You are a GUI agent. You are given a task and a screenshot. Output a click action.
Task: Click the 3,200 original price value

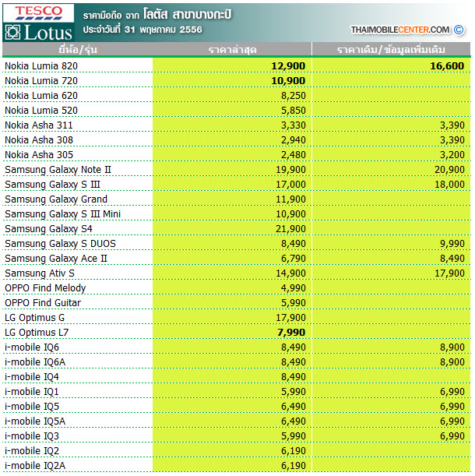pos(452,155)
